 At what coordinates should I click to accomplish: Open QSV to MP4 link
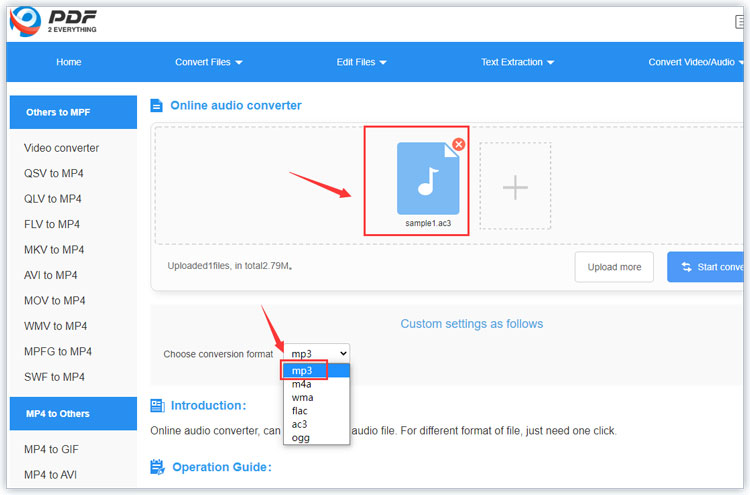(54, 173)
